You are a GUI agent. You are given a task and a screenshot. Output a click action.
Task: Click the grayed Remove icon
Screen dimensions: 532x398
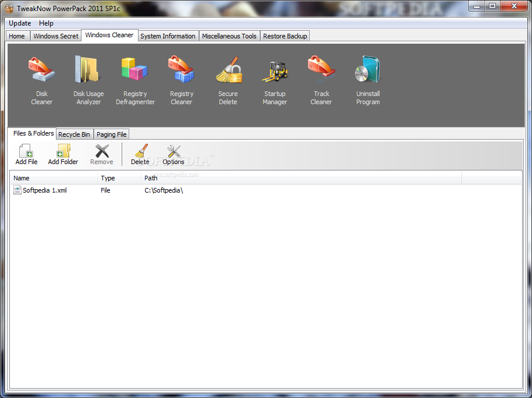(x=102, y=151)
